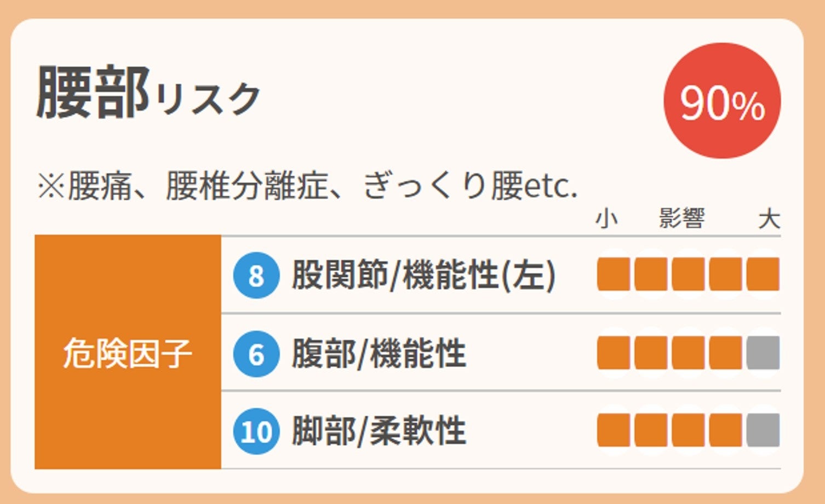The width and height of the screenshot is (825, 504).
Task: Click the orange 危険因子 block
Action: pyautogui.click(x=128, y=352)
